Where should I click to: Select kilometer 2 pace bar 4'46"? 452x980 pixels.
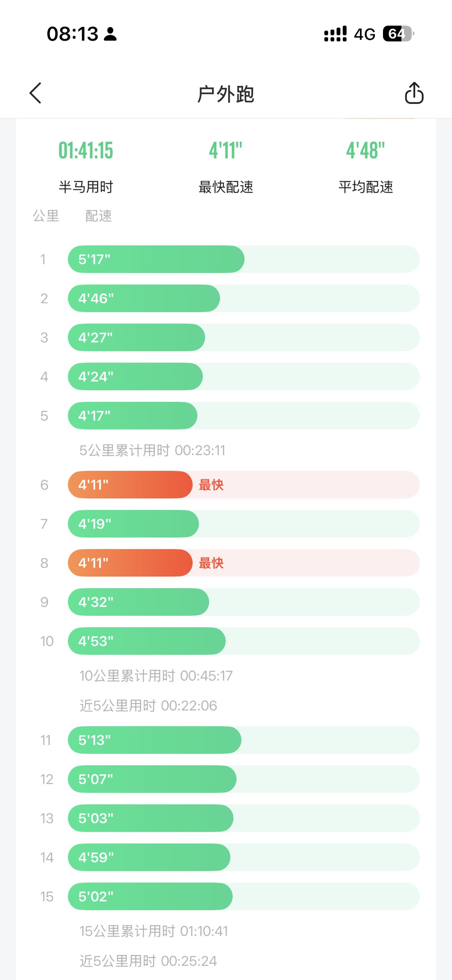click(x=144, y=298)
